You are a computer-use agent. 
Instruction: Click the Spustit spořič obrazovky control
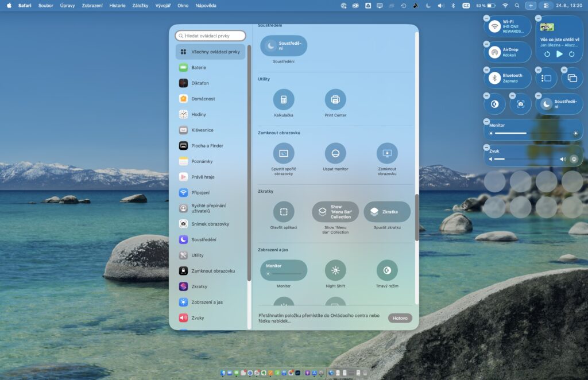coord(284,153)
